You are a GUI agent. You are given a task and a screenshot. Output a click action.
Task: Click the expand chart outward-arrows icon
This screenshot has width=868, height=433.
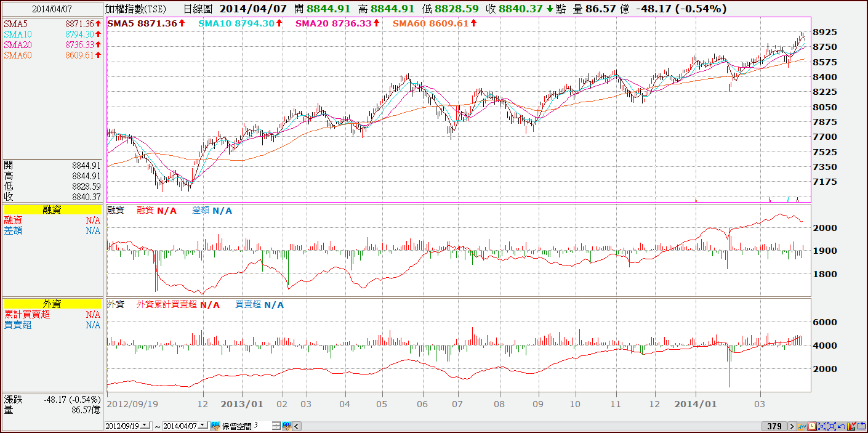tap(832, 426)
